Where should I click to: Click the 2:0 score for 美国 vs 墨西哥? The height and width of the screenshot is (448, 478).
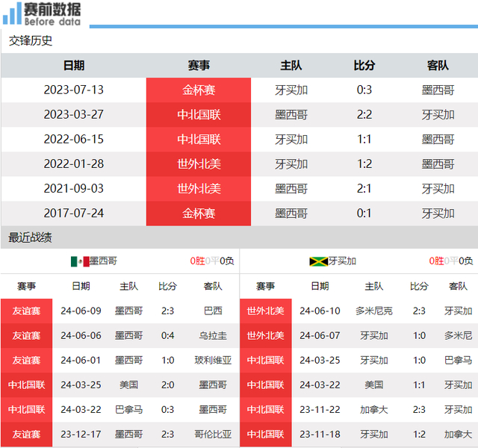click(167, 385)
